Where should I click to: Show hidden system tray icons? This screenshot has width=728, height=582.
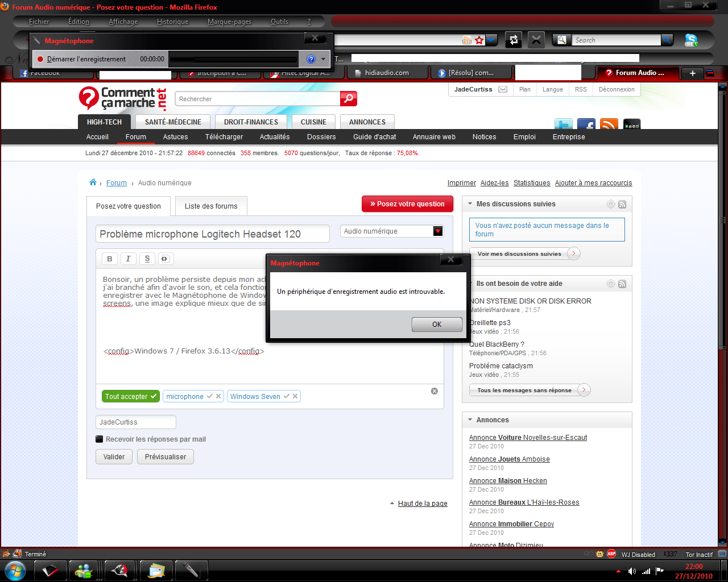point(619,571)
